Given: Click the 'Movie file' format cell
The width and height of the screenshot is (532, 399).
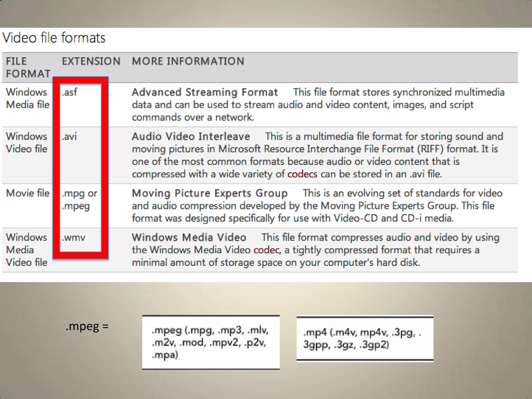Looking at the screenshot, I should click(x=28, y=193).
